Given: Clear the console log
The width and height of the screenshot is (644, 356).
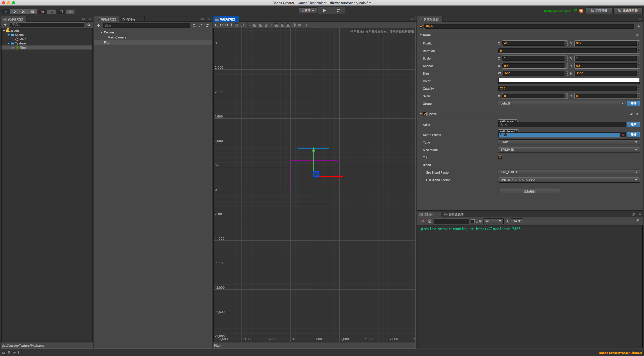Looking at the screenshot, I should (x=423, y=221).
